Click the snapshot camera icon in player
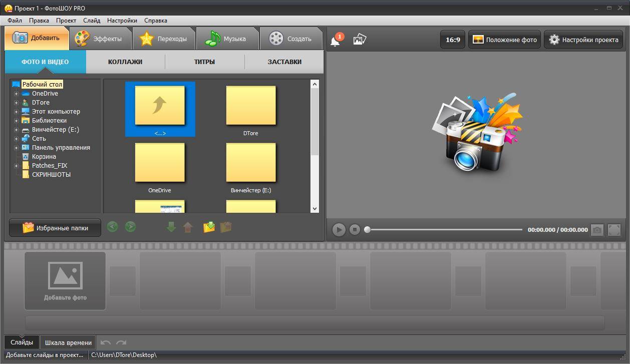Screen dimensions: 630x364 596,230
